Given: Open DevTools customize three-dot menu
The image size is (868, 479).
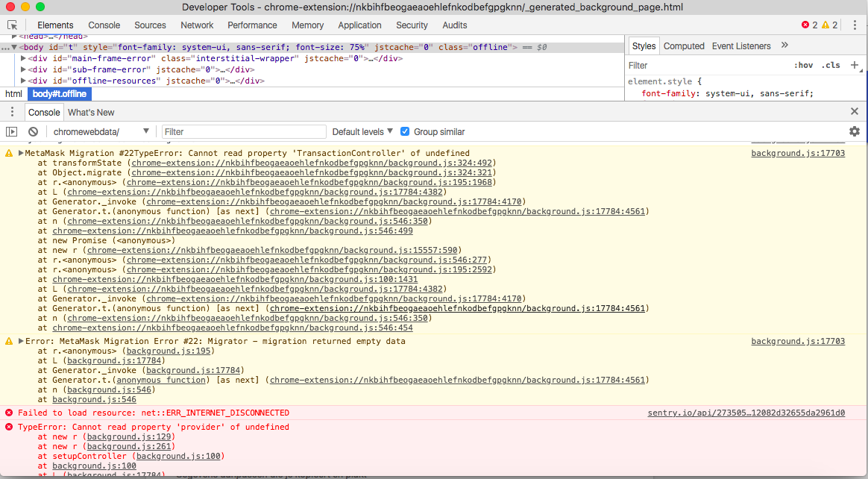Looking at the screenshot, I should coord(855,25).
